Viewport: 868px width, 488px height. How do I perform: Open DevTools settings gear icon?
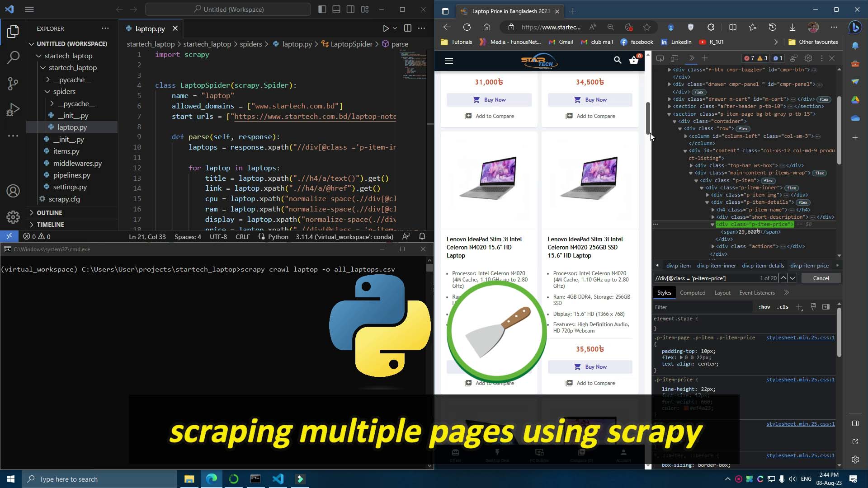tap(808, 58)
